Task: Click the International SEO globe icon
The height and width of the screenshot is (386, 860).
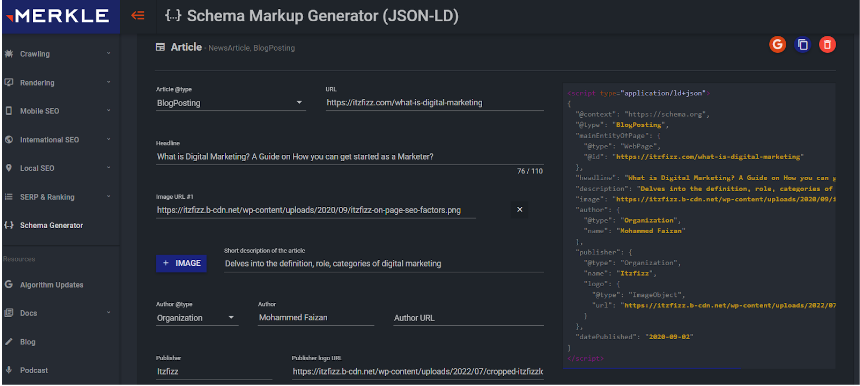Action: [x=9, y=139]
